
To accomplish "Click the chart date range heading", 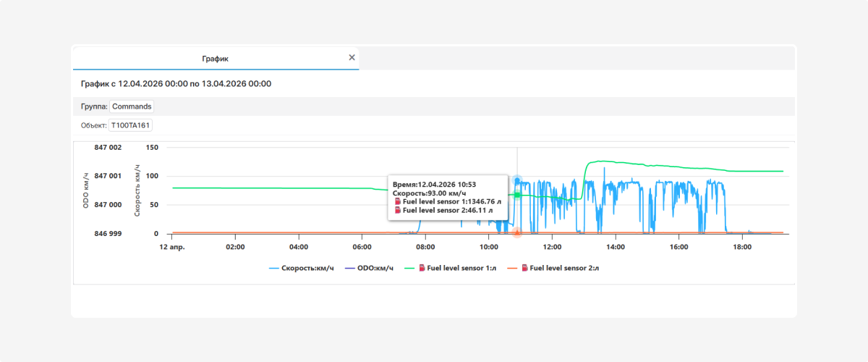I will pos(176,84).
